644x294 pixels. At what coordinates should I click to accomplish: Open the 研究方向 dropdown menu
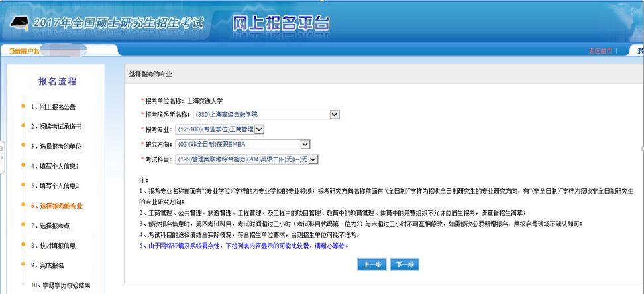coord(305,144)
